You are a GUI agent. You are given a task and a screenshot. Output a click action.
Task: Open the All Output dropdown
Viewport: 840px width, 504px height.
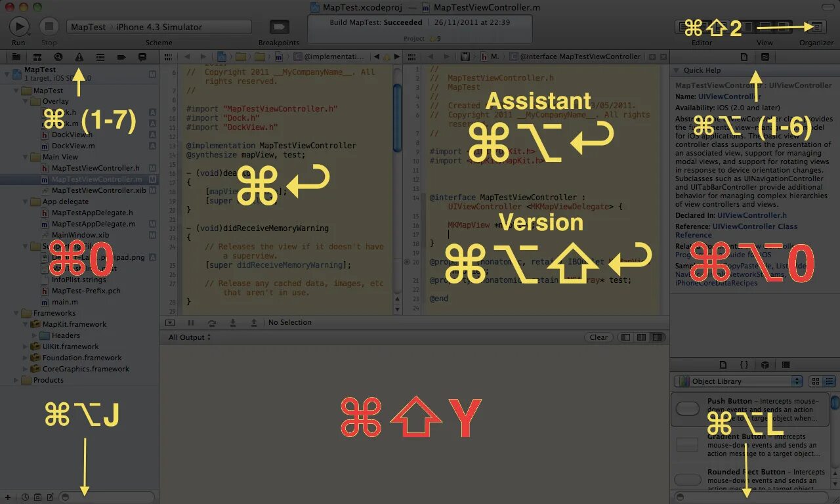[190, 337]
